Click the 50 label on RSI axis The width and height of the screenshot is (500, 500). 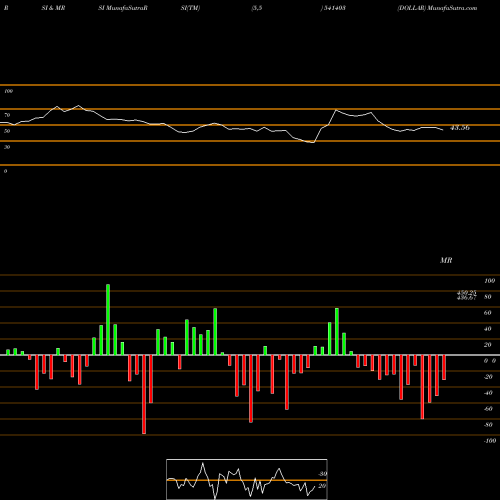7,131
